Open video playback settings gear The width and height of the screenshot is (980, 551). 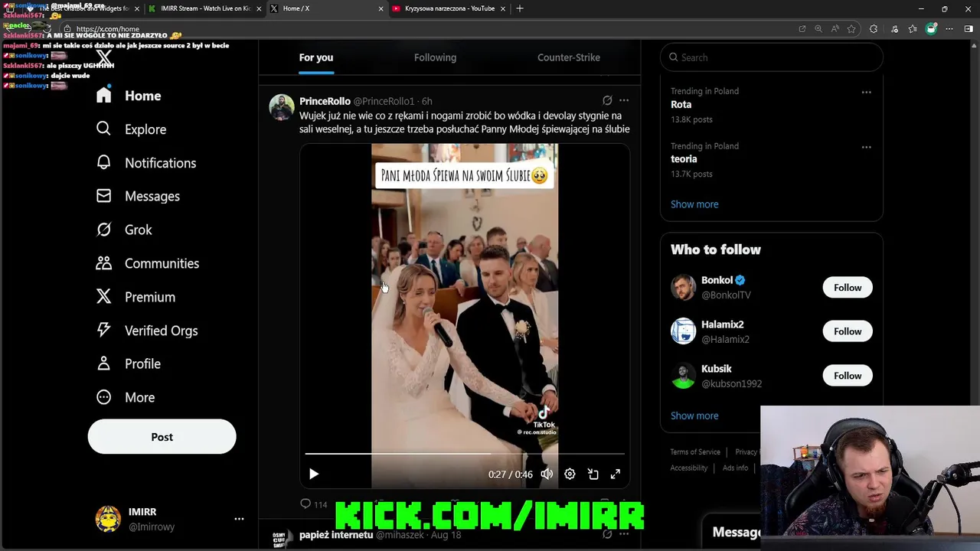click(x=570, y=474)
